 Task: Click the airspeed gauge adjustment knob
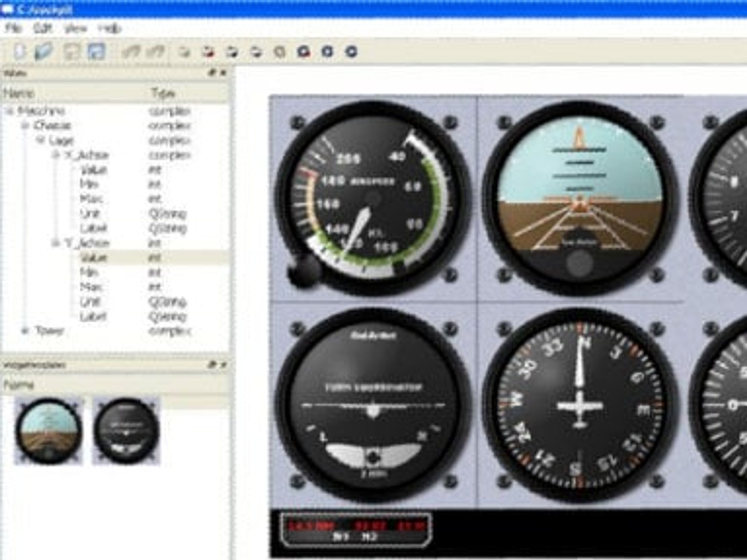click(x=303, y=270)
